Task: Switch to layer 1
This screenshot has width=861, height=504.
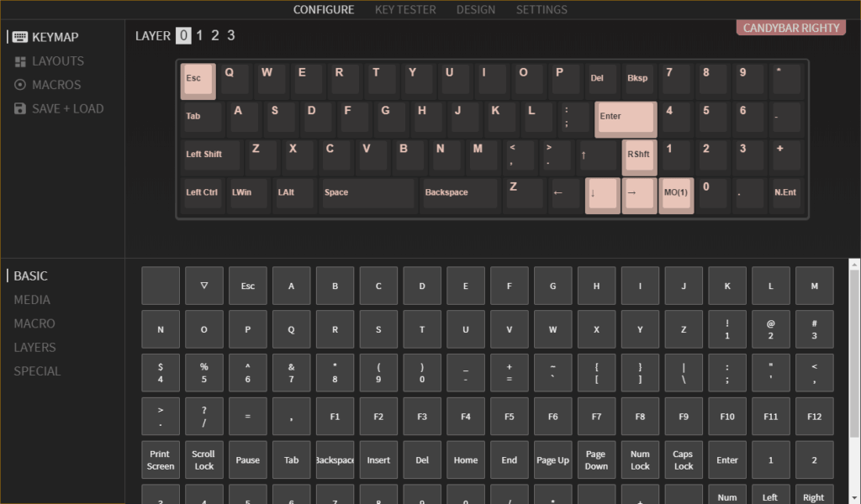Action: tap(200, 35)
